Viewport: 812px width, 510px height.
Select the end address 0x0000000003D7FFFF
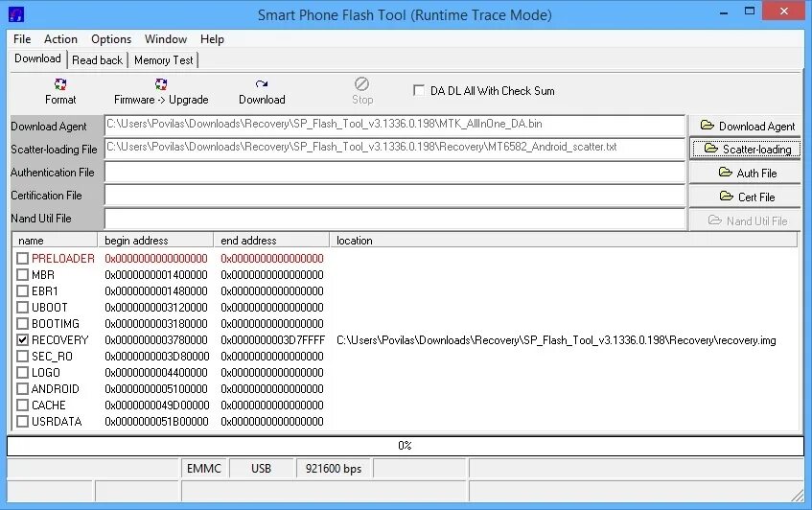click(x=272, y=340)
